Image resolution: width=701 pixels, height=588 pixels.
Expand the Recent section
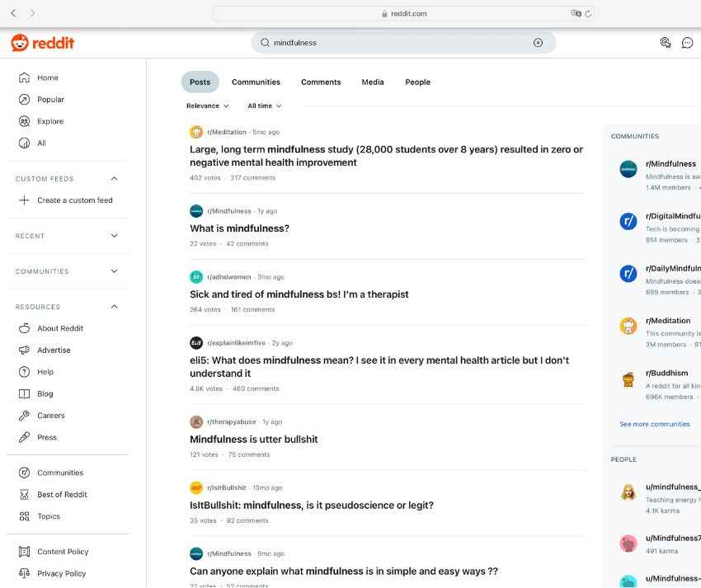pyautogui.click(x=114, y=236)
